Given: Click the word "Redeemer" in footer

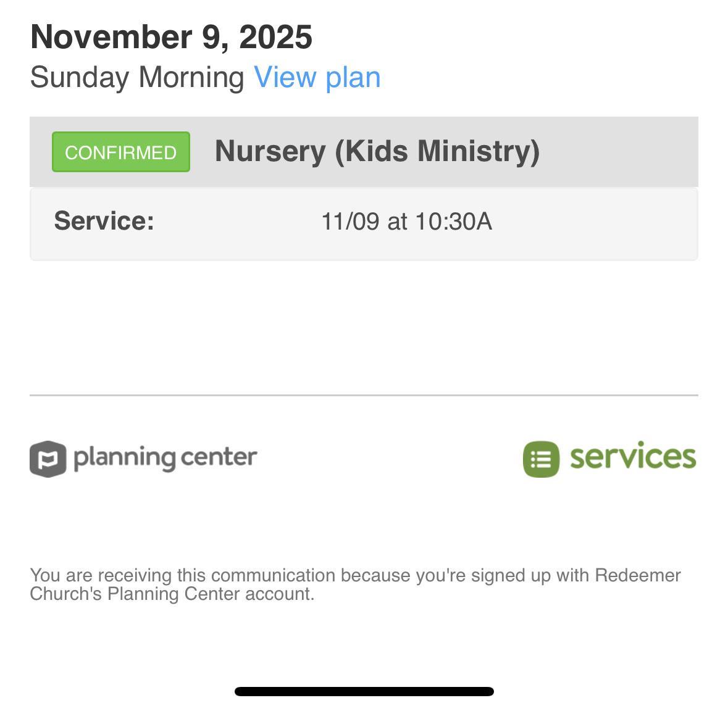Looking at the screenshot, I should click(x=637, y=575).
